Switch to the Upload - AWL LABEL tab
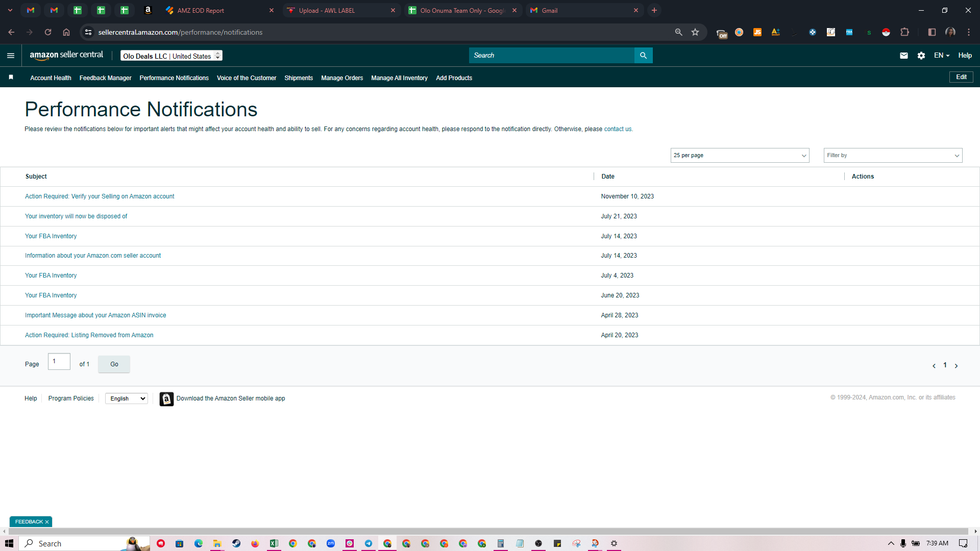The image size is (980, 551). click(341, 10)
